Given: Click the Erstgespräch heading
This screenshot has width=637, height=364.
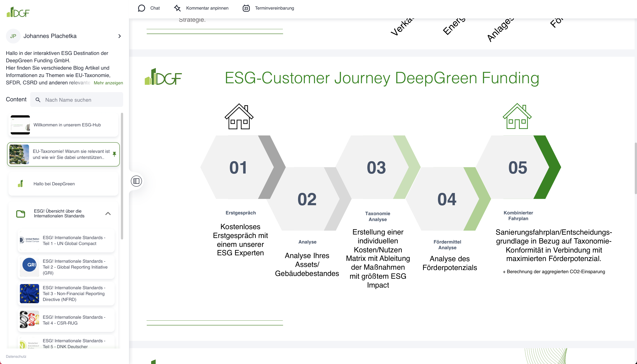Looking at the screenshot, I should tap(241, 213).
